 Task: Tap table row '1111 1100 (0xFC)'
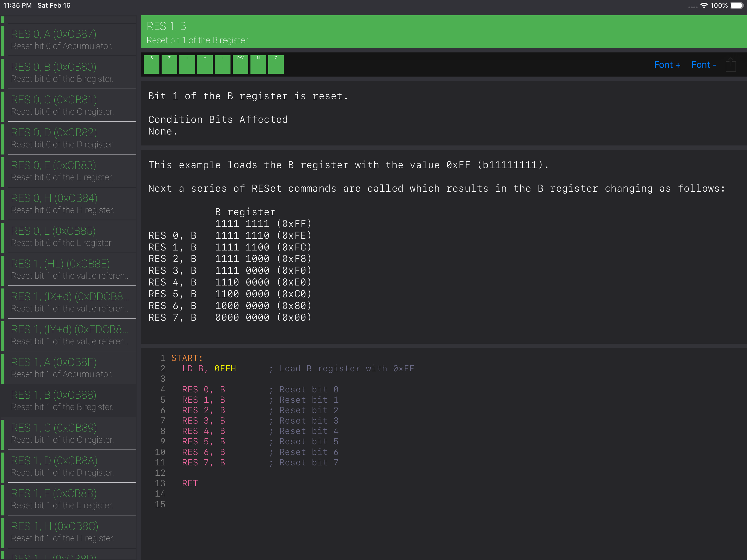pos(263,247)
